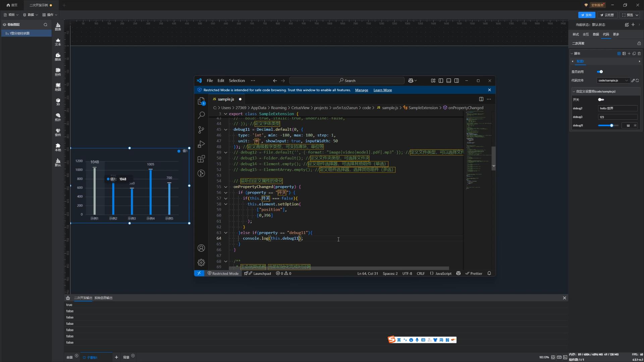This screenshot has width=644, height=362.
Task: Refresh the code file with the reload icon
Action: [637, 80]
